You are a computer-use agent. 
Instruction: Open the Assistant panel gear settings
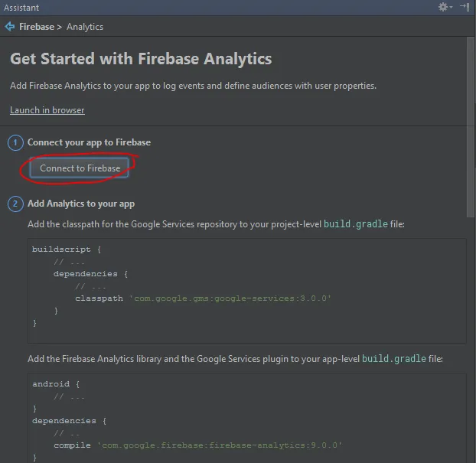(443, 7)
